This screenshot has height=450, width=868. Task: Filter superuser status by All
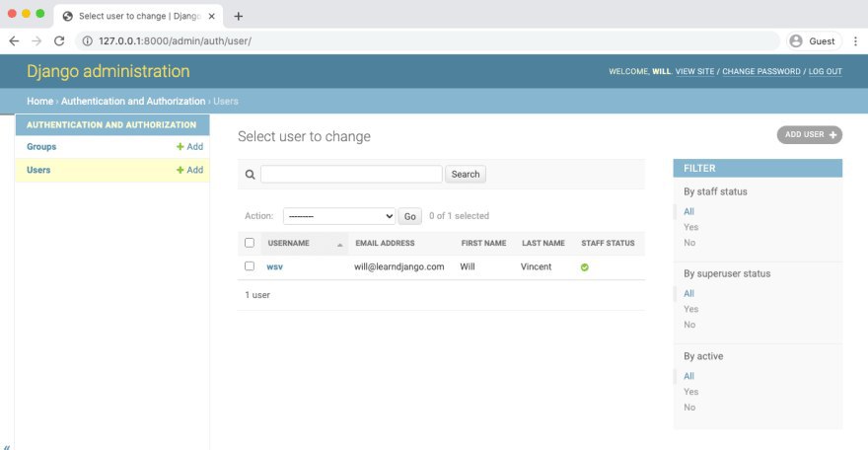point(688,293)
